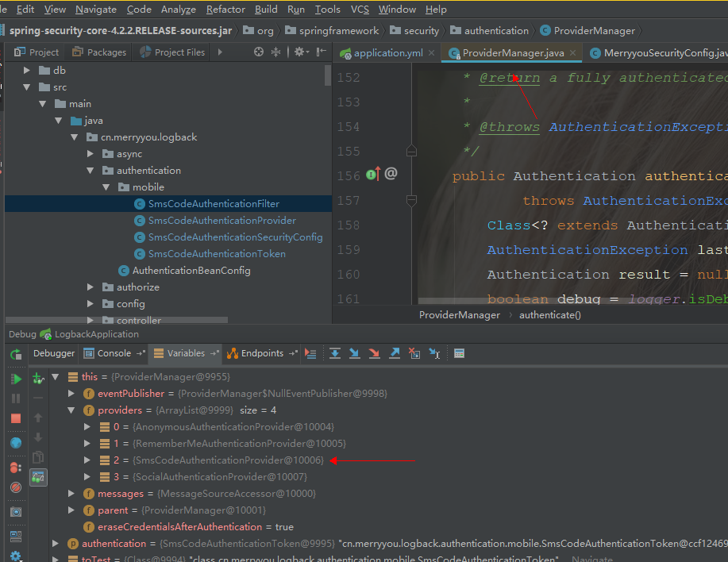Viewport: 728px width, 562px height.
Task: Switch to Project Files view tab
Action: coord(172,52)
